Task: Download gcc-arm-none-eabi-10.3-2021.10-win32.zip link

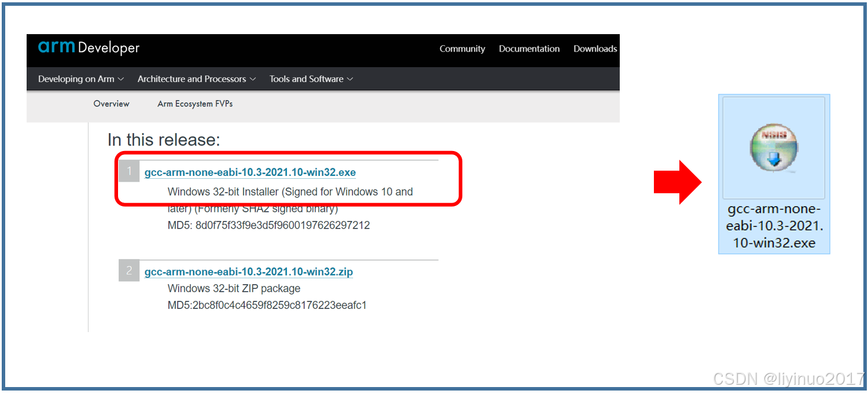Action: (x=249, y=271)
